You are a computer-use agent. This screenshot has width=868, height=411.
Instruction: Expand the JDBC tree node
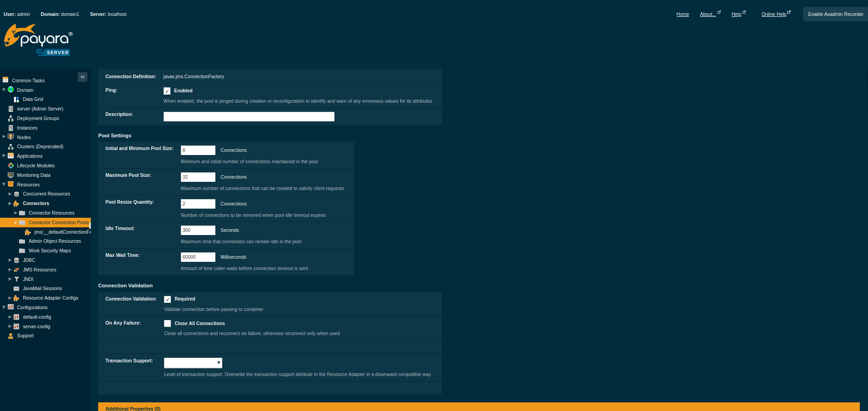tap(10, 260)
